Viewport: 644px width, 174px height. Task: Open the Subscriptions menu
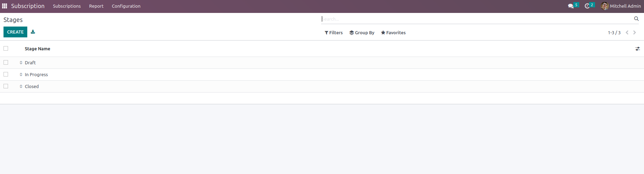(67, 6)
